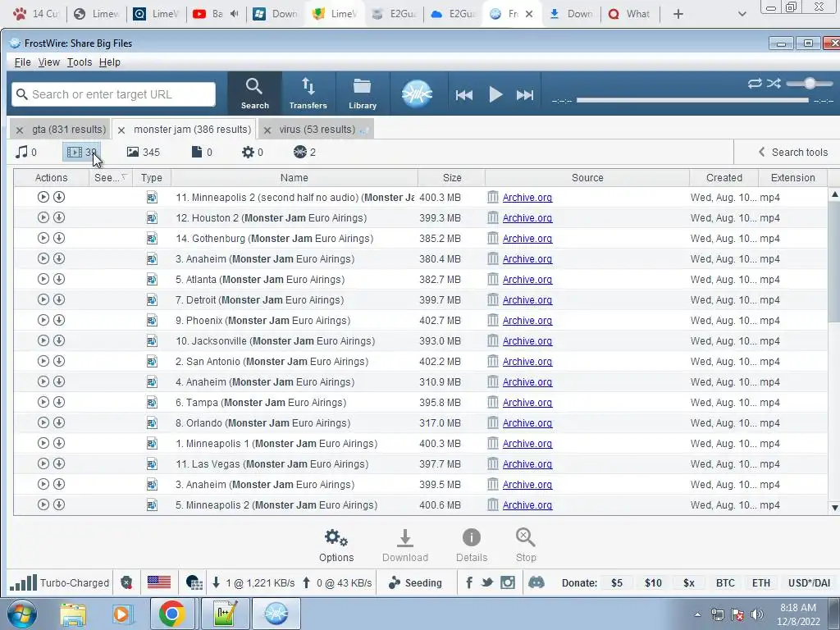The image size is (840, 630).
Task: Open the Tools menu
Action: coord(80,62)
